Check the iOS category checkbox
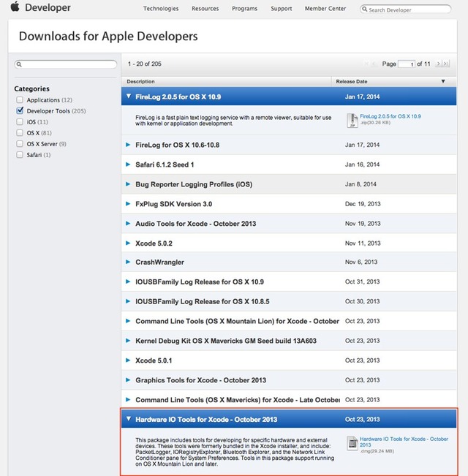 click(20, 121)
